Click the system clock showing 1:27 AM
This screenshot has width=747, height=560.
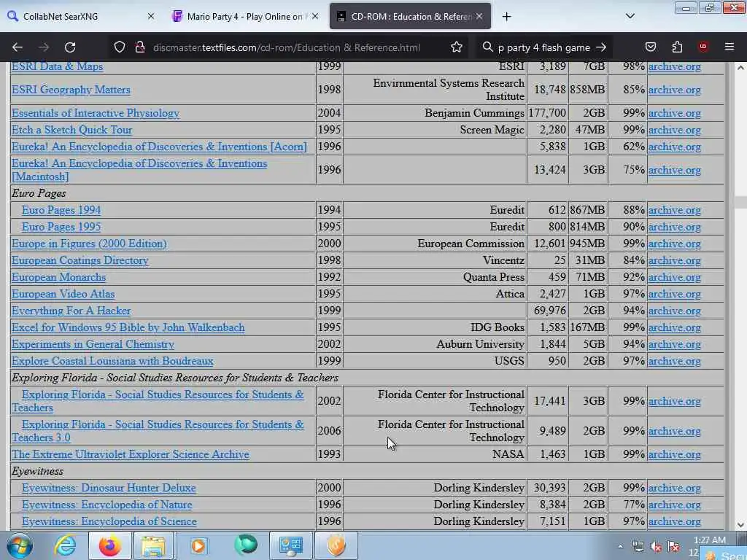click(710, 540)
